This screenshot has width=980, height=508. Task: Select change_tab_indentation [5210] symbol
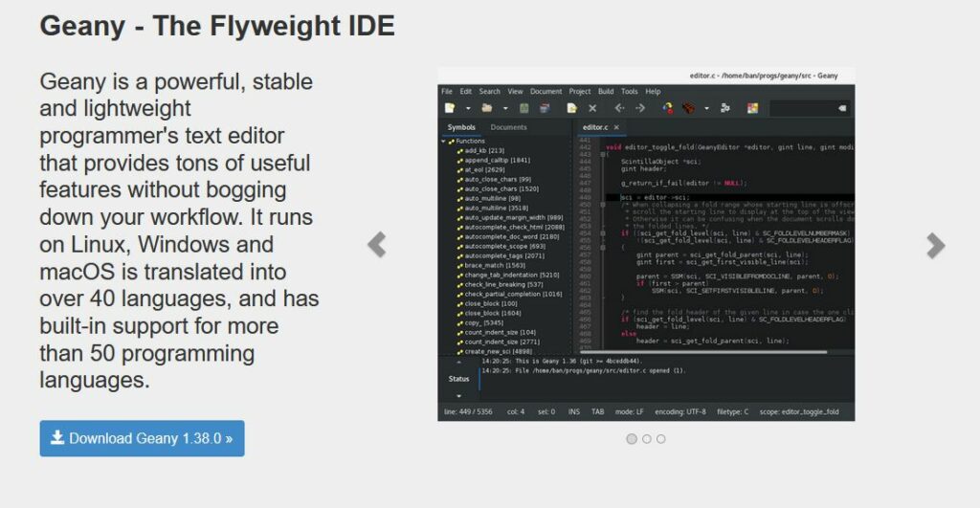(x=512, y=275)
